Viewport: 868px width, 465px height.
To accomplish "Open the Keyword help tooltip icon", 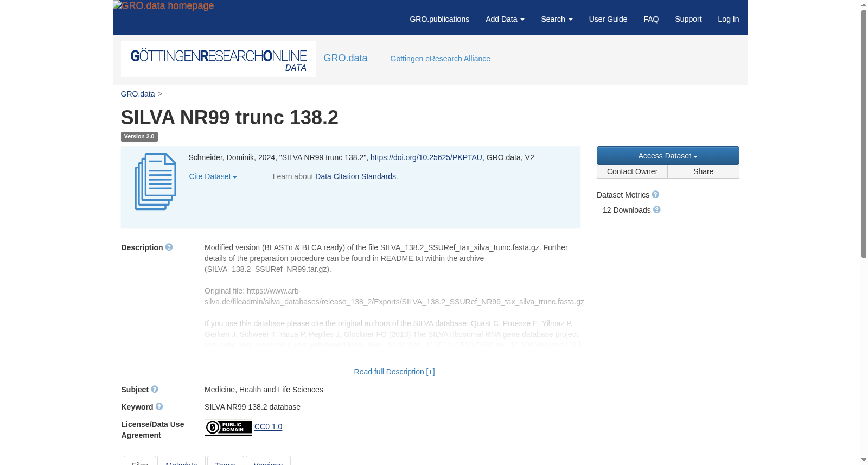I will 159,406.
